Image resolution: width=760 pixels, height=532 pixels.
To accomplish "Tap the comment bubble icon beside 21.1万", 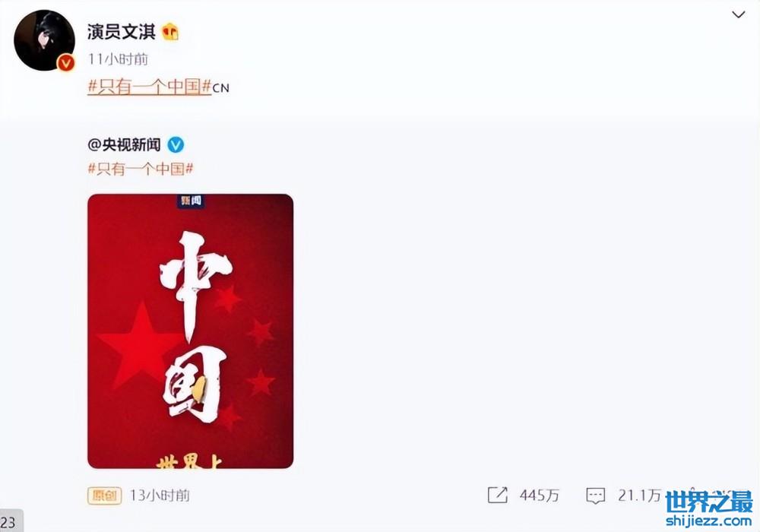I will pyautogui.click(x=595, y=496).
